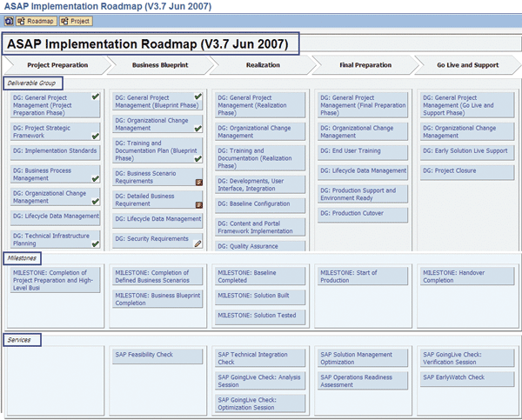Click green checkmark on Business Process Management

coord(96,178)
